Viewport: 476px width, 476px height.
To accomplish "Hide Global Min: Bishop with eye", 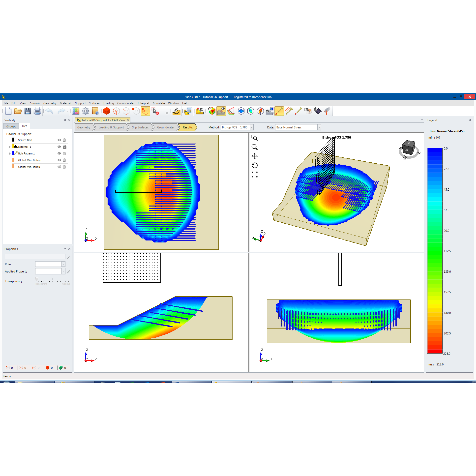I will pos(59,160).
